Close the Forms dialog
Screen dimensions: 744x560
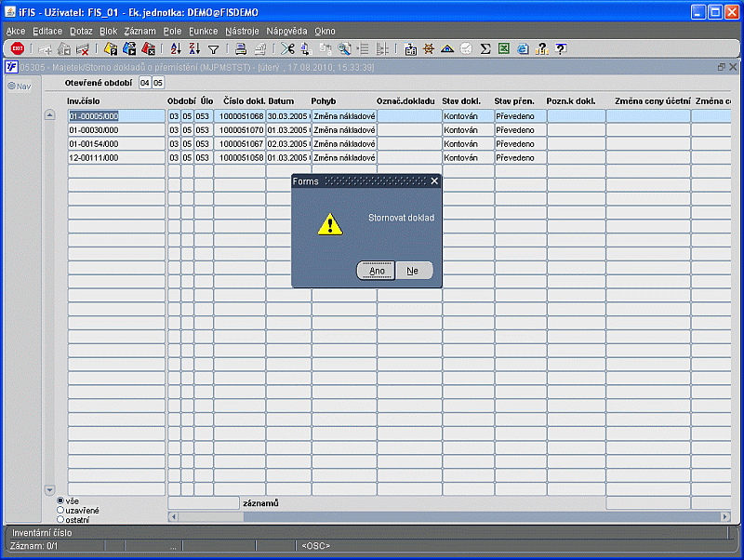[434, 180]
